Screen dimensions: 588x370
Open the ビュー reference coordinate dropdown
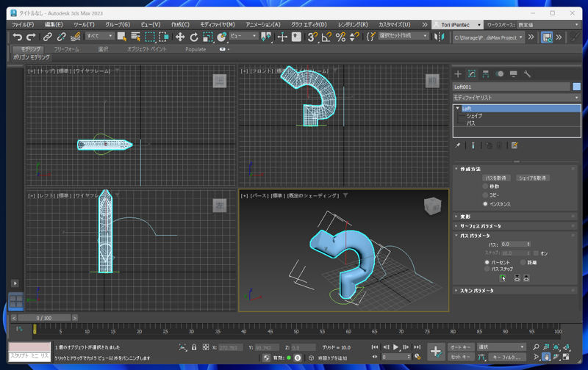[243, 36]
